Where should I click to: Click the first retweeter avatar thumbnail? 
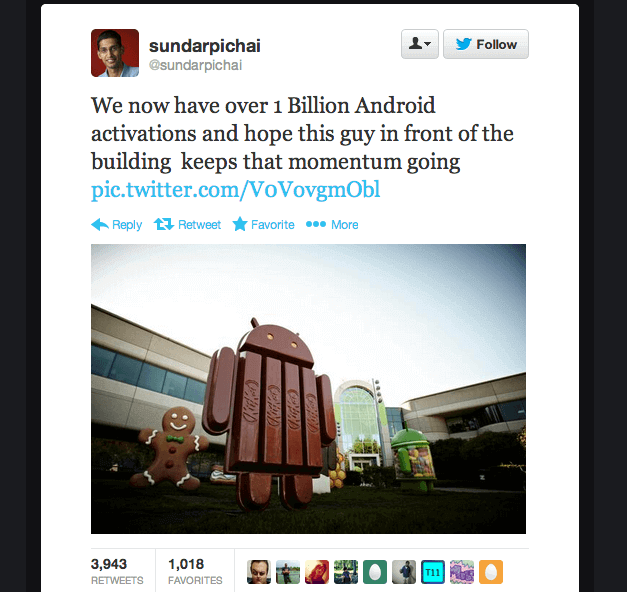point(259,572)
